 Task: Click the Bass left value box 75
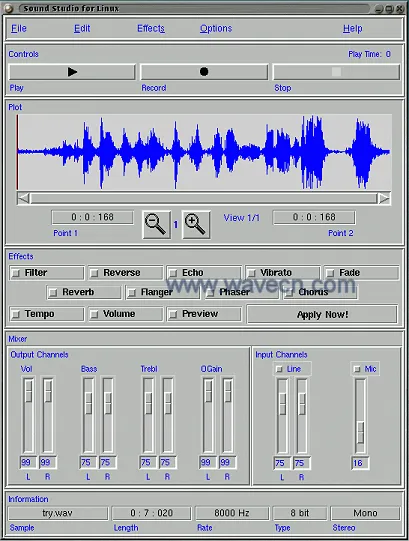[x=88, y=462]
